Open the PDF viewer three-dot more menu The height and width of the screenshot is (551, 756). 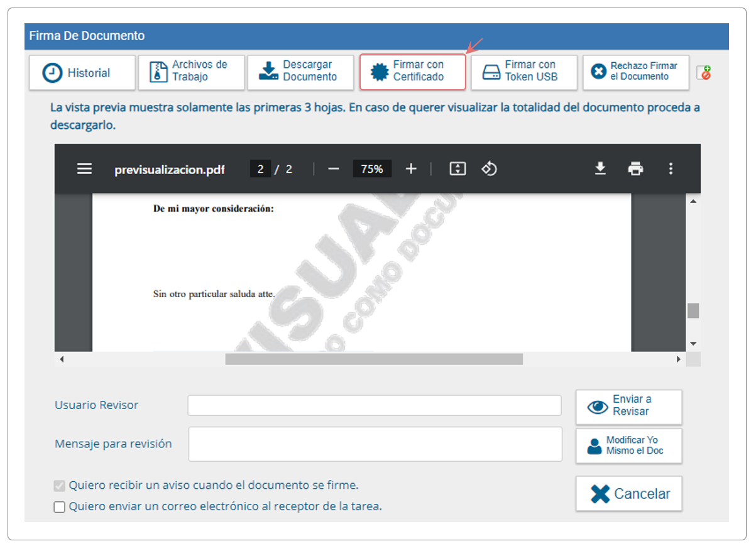tap(671, 168)
